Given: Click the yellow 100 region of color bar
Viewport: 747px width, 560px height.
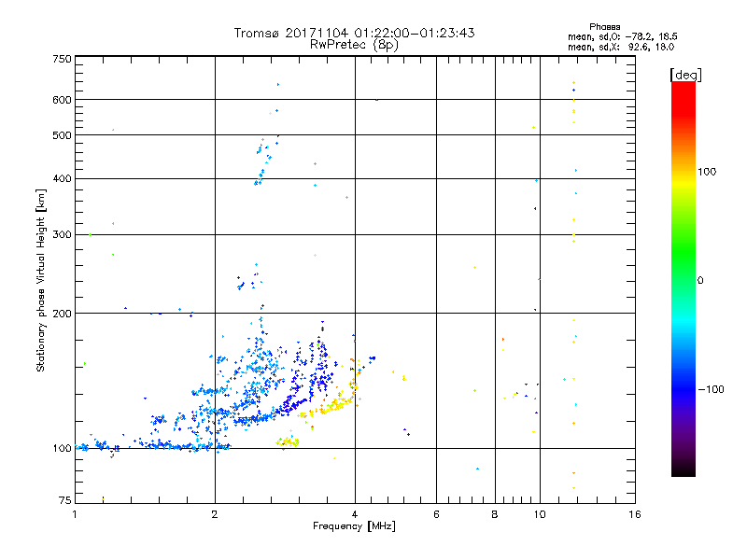Looking at the screenshot, I should click(x=684, y=172).
